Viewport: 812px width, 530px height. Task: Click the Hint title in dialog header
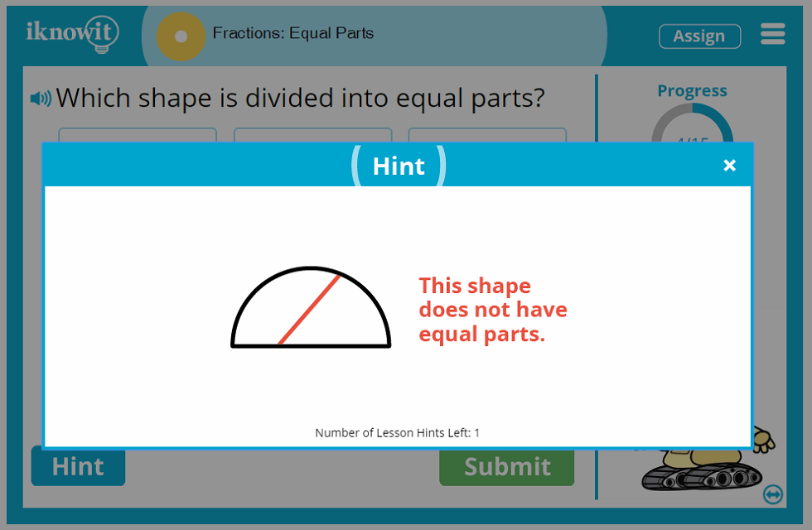pos(399,166)
